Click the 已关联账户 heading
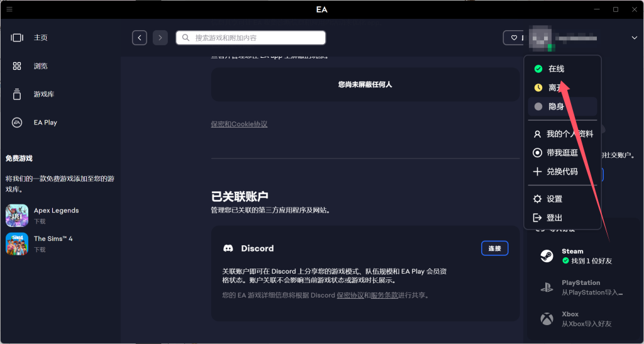644x344 pixels. pyautogui.click(x=240, y=197)
